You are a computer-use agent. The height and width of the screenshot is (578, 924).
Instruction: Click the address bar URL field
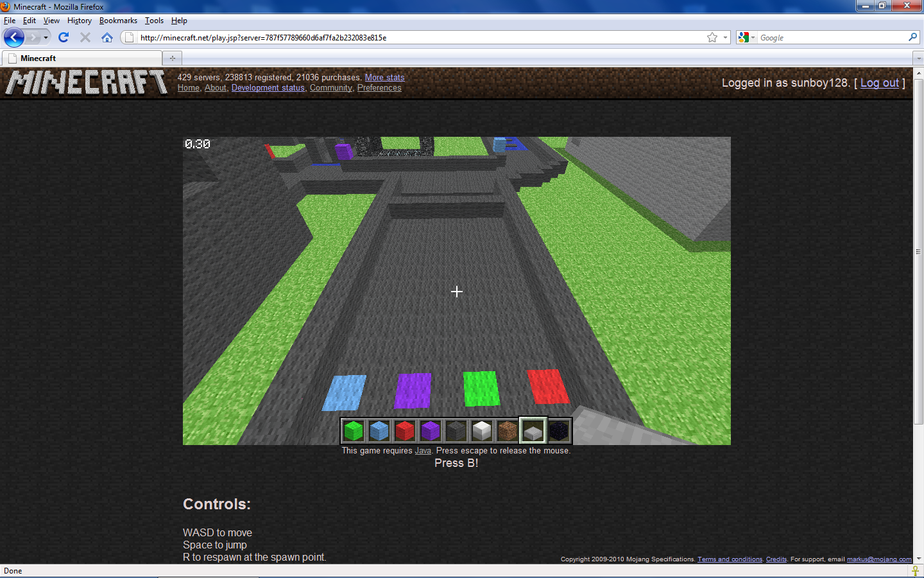coord(421,38)
